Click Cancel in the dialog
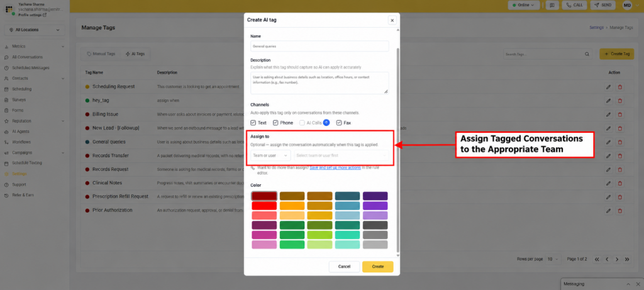Viewport: 644px width, 290px height. coord(344,267)
